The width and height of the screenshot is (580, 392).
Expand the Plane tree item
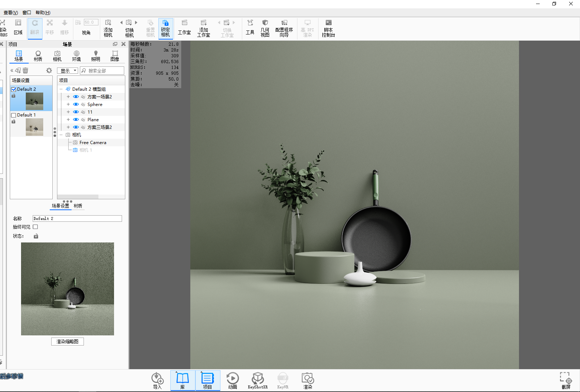click(x=68, y=120)
